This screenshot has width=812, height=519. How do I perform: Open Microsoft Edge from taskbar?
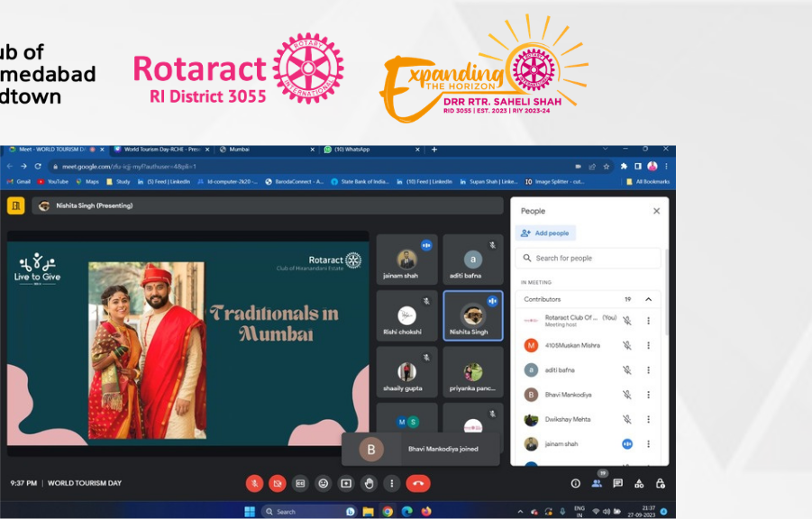click(407, 512)
